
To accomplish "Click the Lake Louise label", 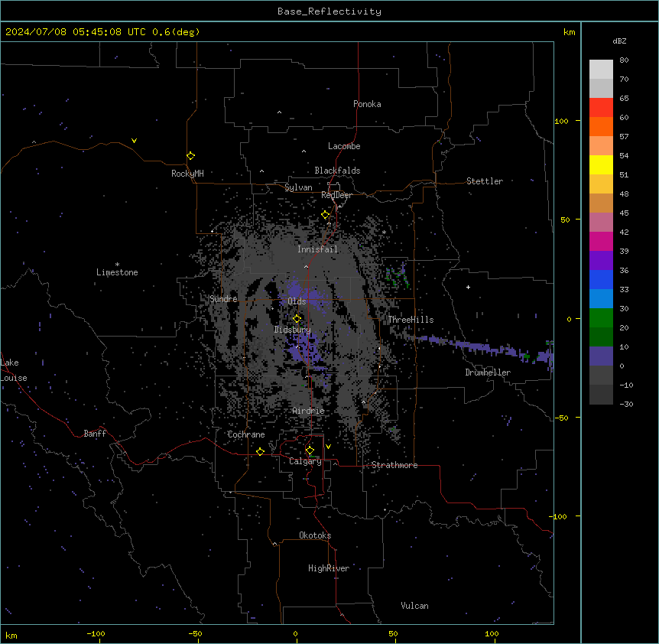I will click(14, 370).
